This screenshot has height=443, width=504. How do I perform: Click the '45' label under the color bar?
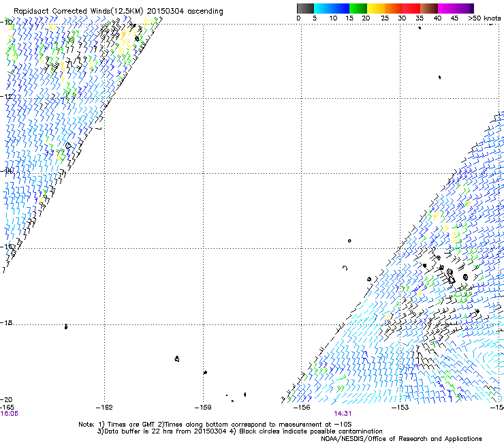click(x=454, y=18)
